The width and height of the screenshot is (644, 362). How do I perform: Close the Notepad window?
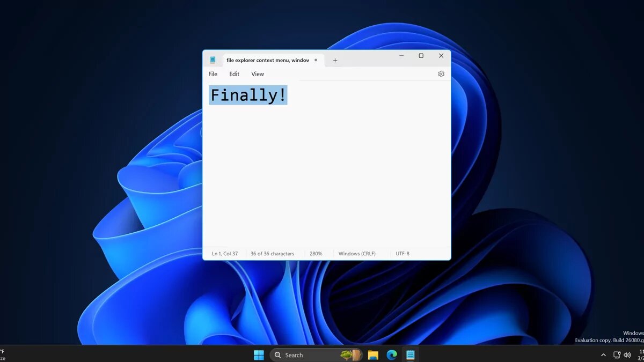[441, 56]
